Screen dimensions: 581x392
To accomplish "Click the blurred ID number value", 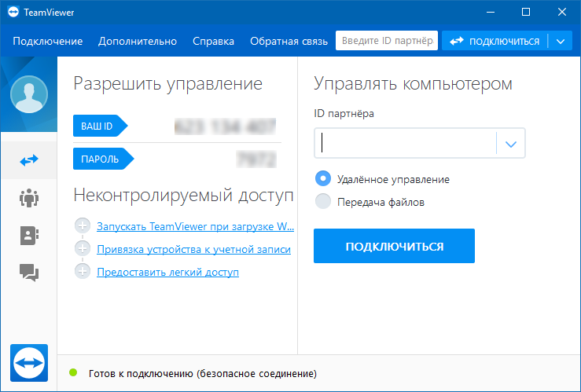I will [x=225, y=126].
